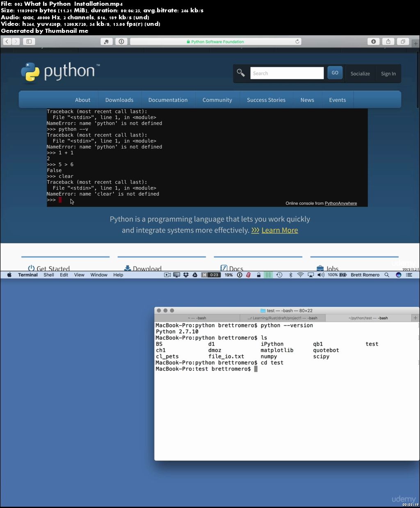Click the H 0:23 timer item
Viewport: 420px width, 508px height.
[x=211, y=275]
